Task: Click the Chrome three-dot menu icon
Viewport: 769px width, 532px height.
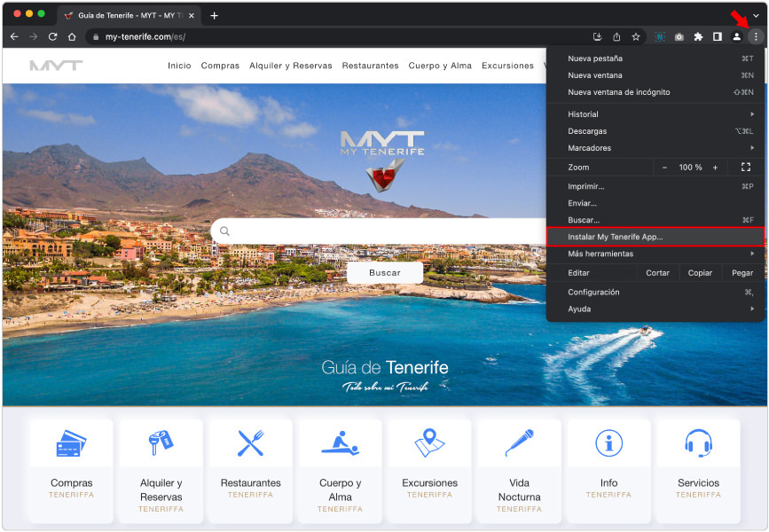Action: pyautogui.click(x=755, y=36)
